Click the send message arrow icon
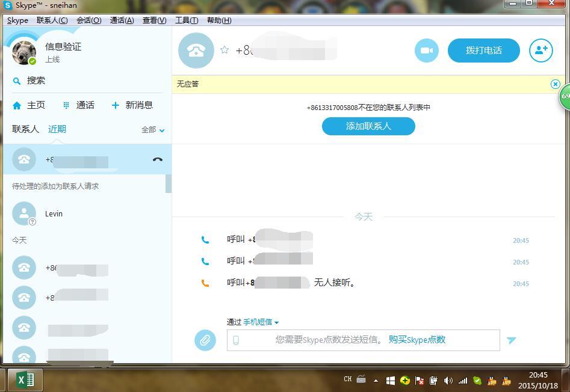This screenshot has width=570, height=392. click(511, 340)
